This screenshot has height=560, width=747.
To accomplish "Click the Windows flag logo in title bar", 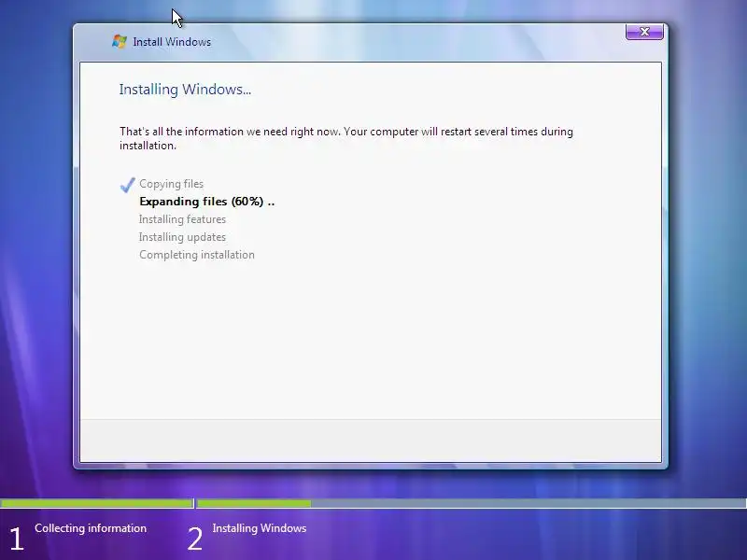I will coord(120,41).
